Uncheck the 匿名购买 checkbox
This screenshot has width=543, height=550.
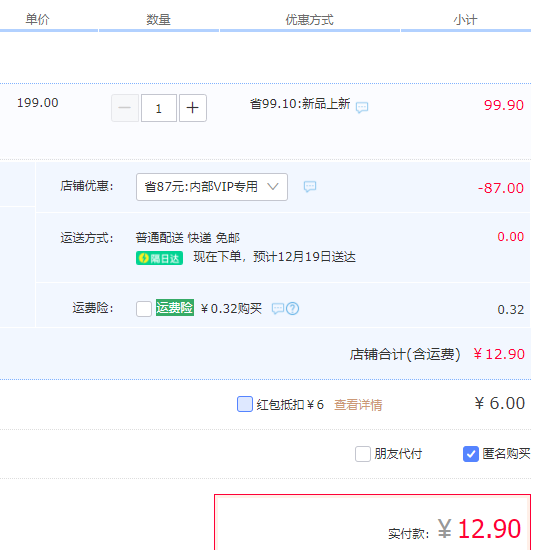[x=471, y=454]
